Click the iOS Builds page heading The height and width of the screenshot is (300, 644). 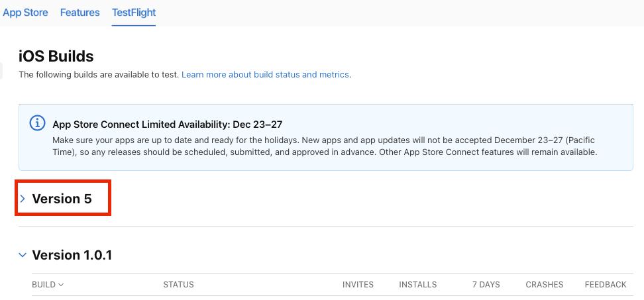pyautogui.click(x=56, y=56)
